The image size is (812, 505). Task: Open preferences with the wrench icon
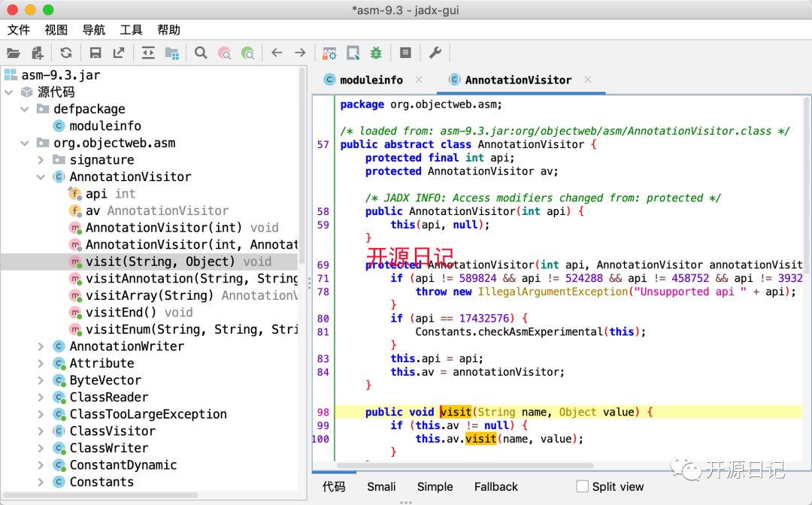(x=435, y=53)
